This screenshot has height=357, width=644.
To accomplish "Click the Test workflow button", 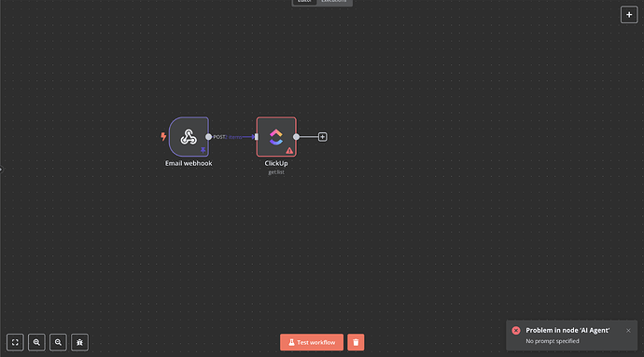I will (x=312, y=342).
